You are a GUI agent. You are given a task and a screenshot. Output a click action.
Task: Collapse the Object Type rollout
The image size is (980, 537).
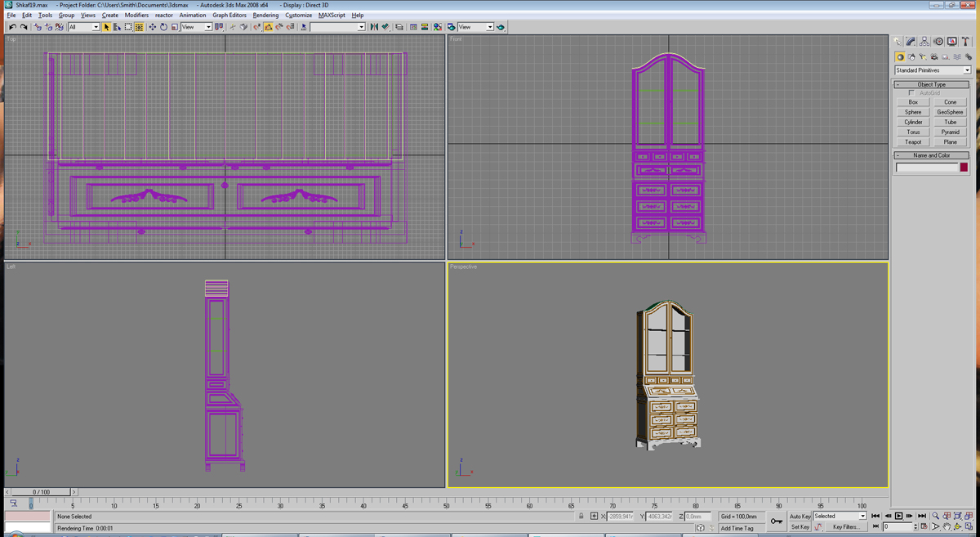pyautogui.click(x=932, y=84)
